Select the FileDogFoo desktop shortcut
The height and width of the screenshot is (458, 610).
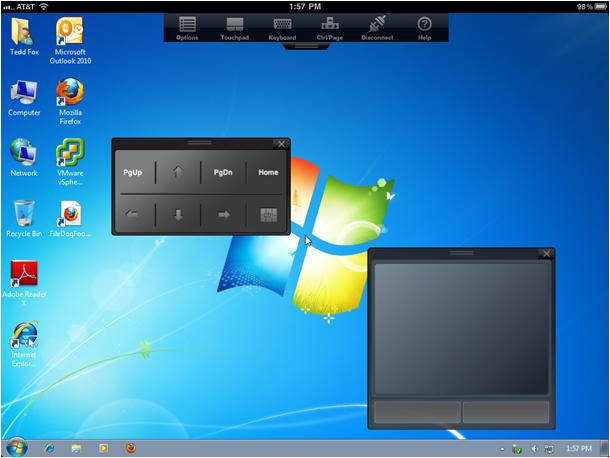70,218
